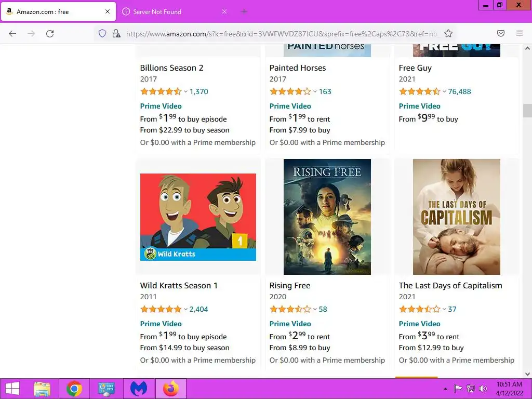Open the network tray icon

click(471, 389)
